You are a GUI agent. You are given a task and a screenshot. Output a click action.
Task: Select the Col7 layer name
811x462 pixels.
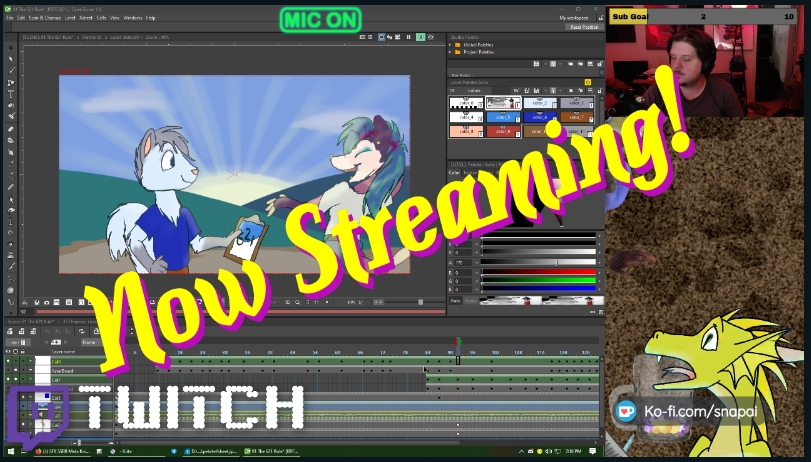click(57, 380)
